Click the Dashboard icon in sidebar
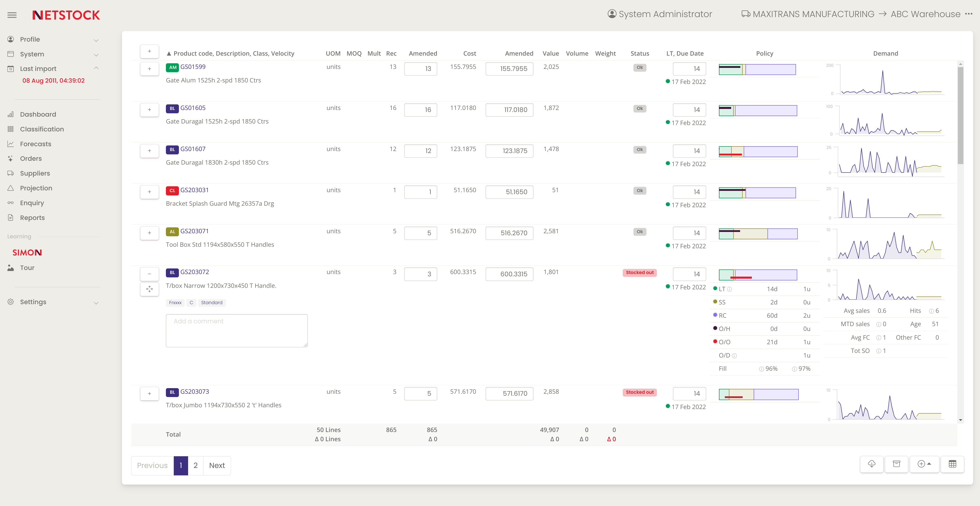 click(10, 114)
